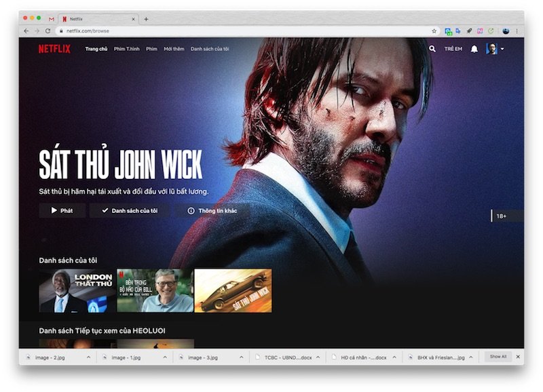The height and width of the screenshot is (392, 543).
Task: Expand options for image - 1.jpg download
Action: 165,357
